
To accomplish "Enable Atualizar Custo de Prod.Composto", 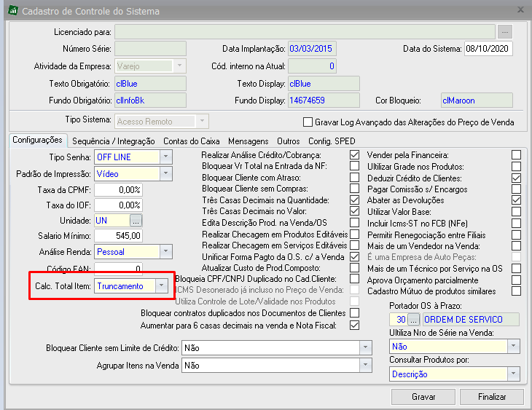I will click(x=355, y=267).
